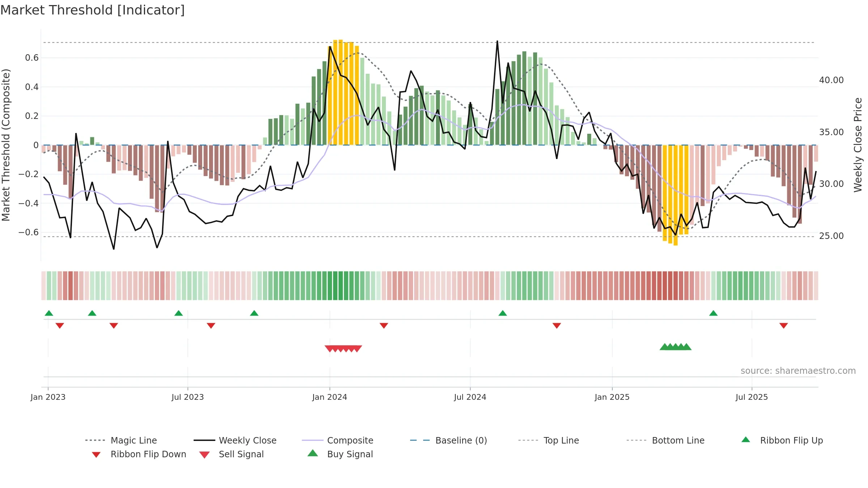Image resolution: width=868 pixels, height=488 pixels.
Task: Click the 0.4 tick on left axis
Action: pyautogui.click(x=32, y=87)
